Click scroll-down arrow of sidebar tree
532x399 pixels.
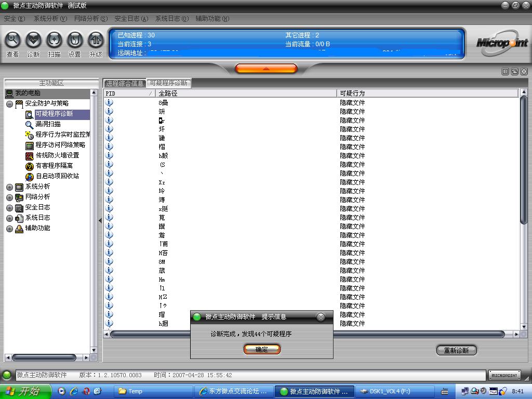point(94,350)
